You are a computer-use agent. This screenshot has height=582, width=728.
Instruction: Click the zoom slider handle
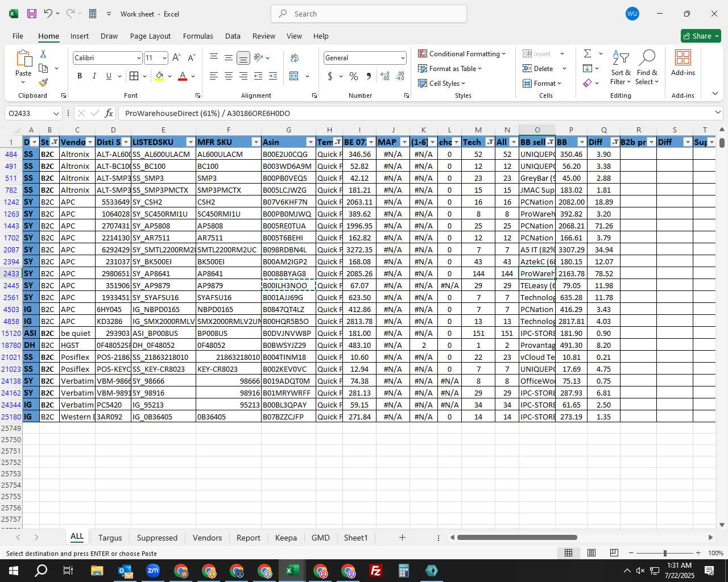[665, 553]
